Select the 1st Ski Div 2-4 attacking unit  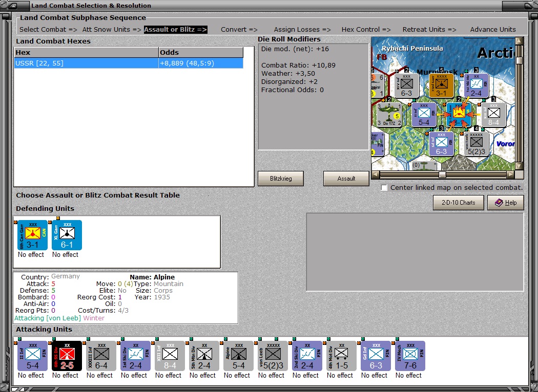click(136, 356)
